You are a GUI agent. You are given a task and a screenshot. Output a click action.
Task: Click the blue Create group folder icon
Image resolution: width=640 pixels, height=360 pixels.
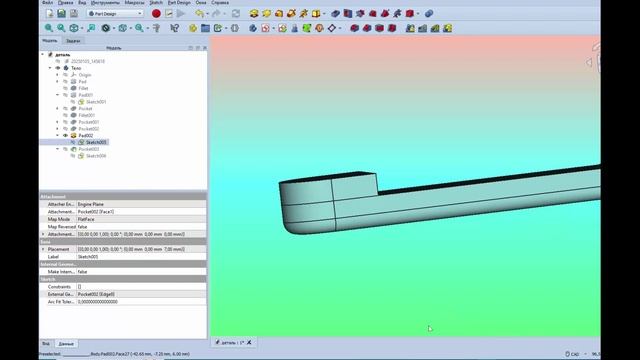click(205, 28)
